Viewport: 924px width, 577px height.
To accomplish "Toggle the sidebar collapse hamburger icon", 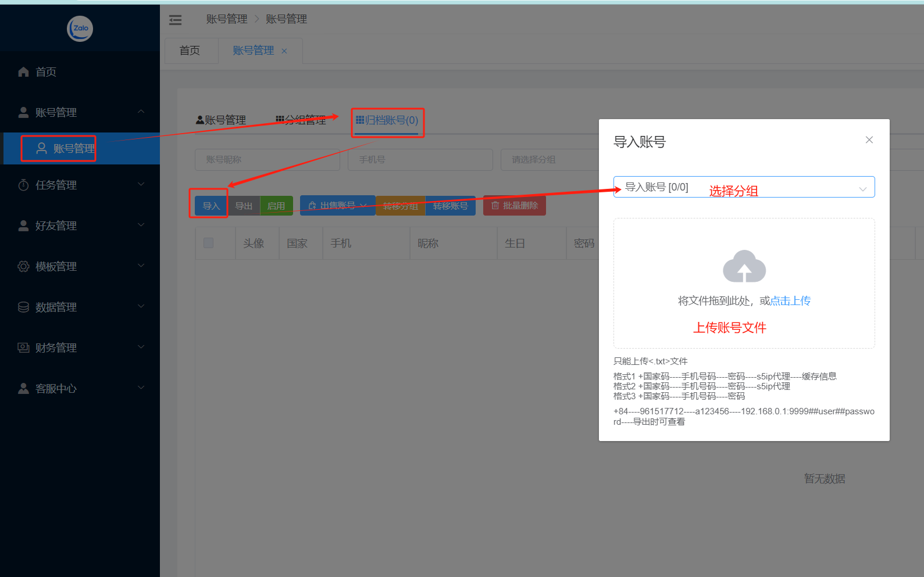I will (x=175, y=20).
